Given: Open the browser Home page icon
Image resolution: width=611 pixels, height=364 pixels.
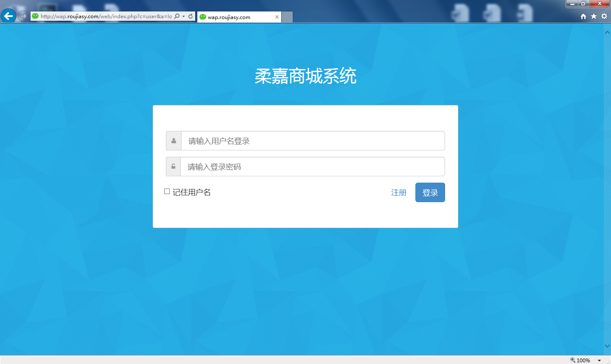Looking at the screenshot, I should coord(583,16).
